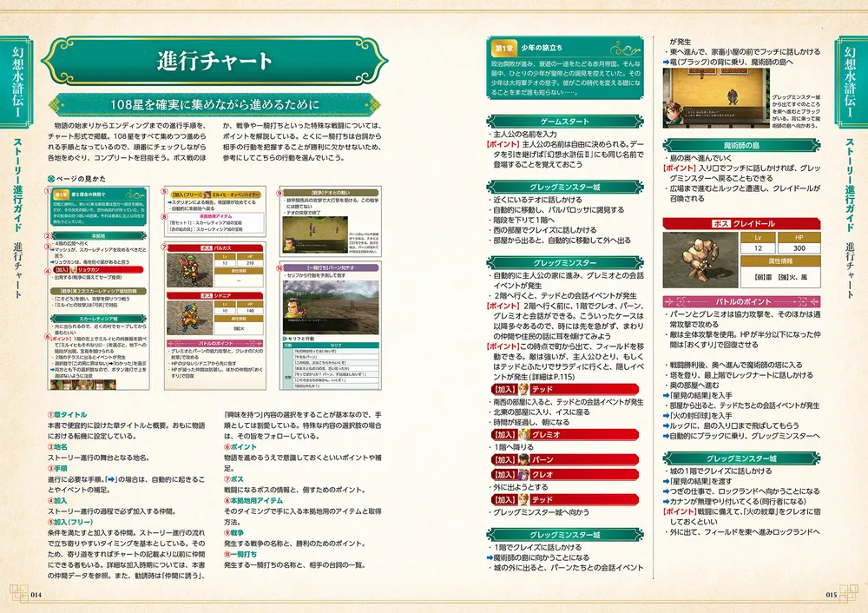Open the Black dragon stable screenshot

coord(716,98)
